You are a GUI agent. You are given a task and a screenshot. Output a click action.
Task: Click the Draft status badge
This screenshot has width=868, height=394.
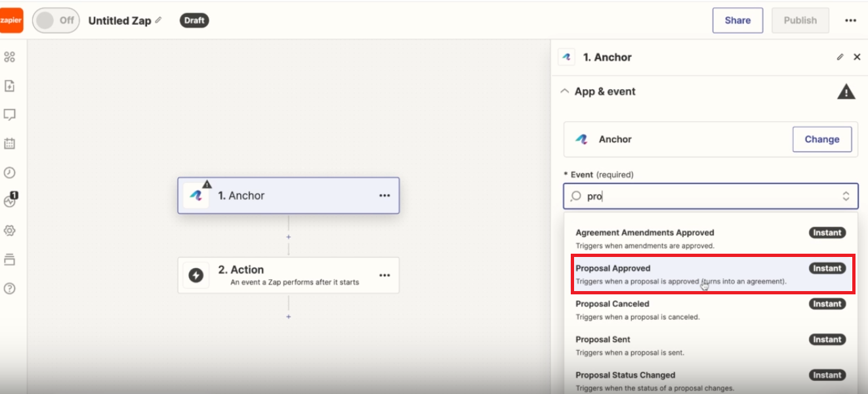[x=194, y=20]
